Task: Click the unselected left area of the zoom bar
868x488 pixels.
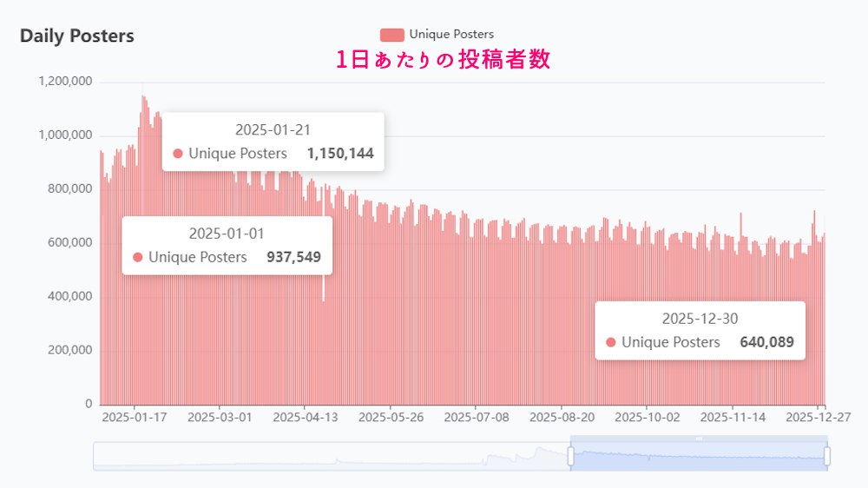Action: (x=330, y=457)
